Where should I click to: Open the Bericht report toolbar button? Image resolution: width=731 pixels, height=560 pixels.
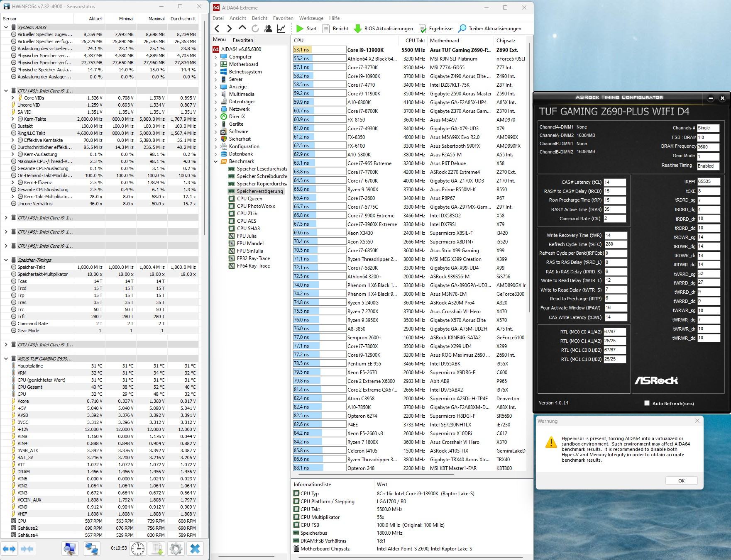coord(335,29)
